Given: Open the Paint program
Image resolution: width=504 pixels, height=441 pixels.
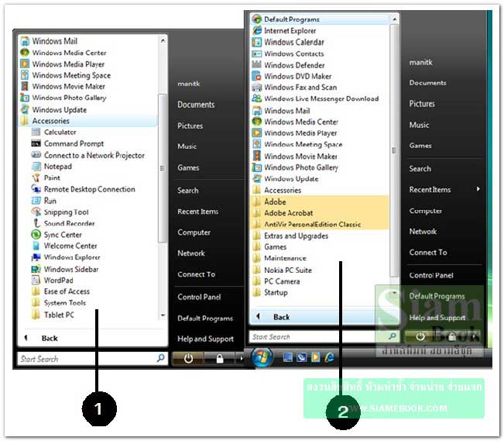Looking at the screenshot, I should point(46,177).
